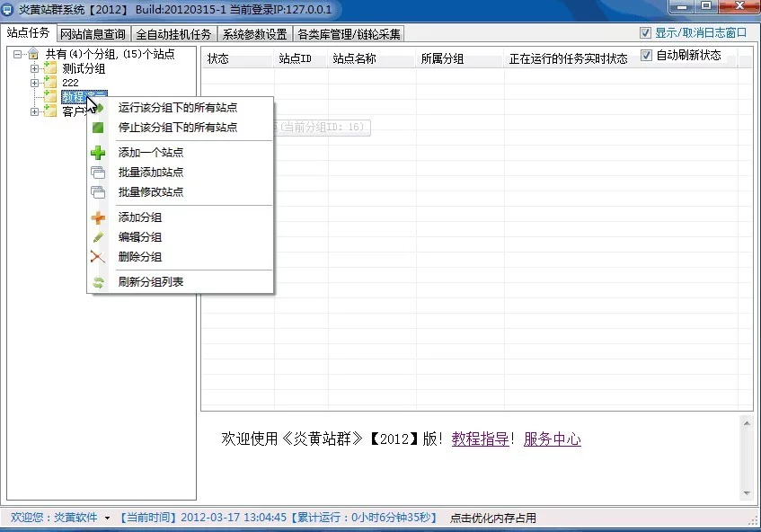Viewport: 761px width, 532px height.
Task: Select the 222 tree item
Action: 70,83
